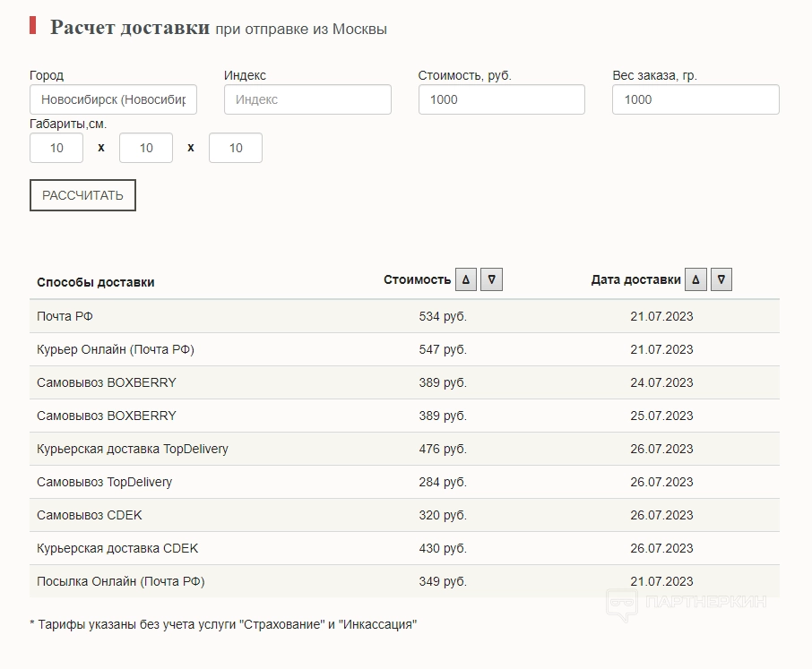
Task: Sort cost ascending with up-triangle icon
Action: pos(466,279)
